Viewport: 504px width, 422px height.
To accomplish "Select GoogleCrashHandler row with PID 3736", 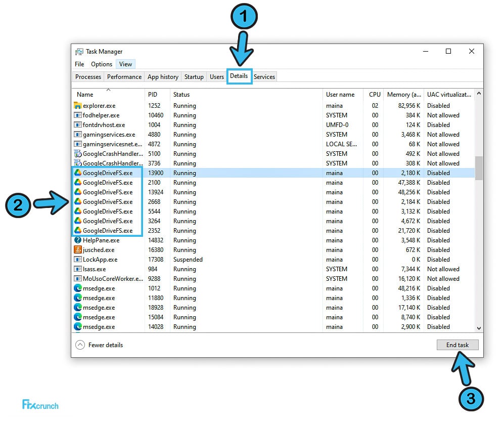I will point(273,163).
